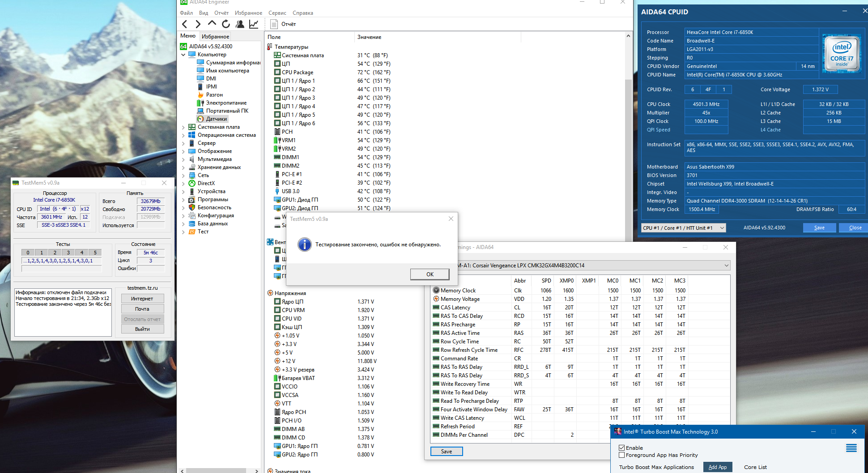Click the horizontal scrollbar under AIDA64 tree

click(216, 470)
